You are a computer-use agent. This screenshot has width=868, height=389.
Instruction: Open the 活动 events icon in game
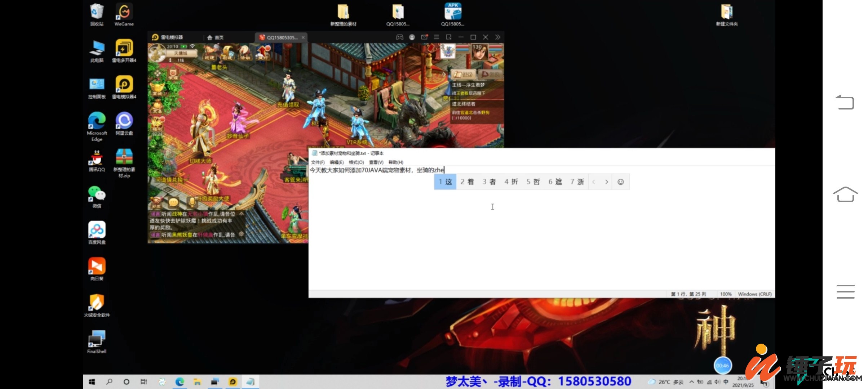[245, 53]
